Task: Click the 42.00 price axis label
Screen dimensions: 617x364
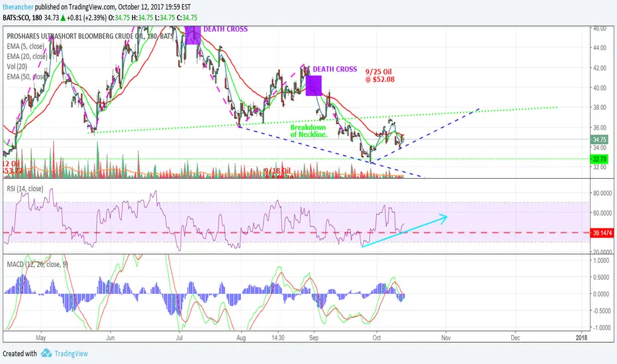Action: (600, 68)
